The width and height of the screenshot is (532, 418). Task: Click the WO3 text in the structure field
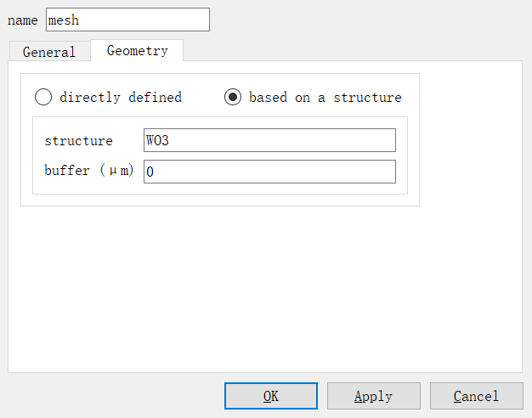157,140
